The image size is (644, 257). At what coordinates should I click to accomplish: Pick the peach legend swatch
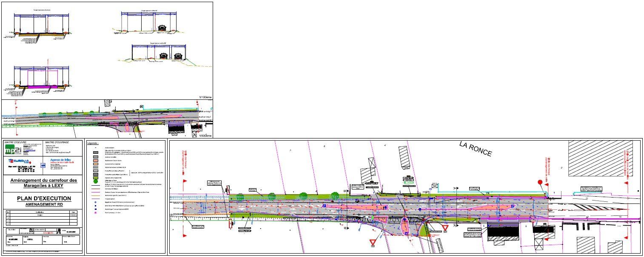(96, 164)
